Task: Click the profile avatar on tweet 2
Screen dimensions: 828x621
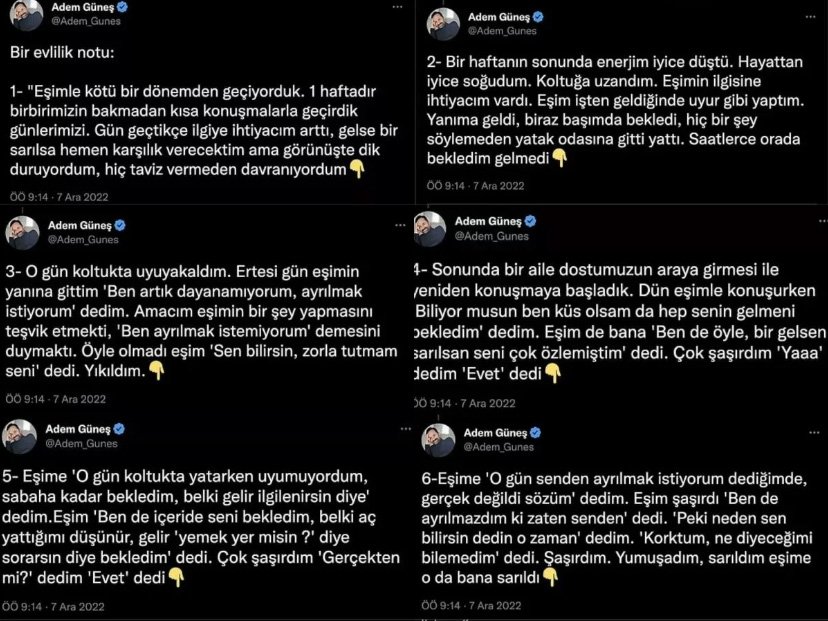Action: (442, 24)
